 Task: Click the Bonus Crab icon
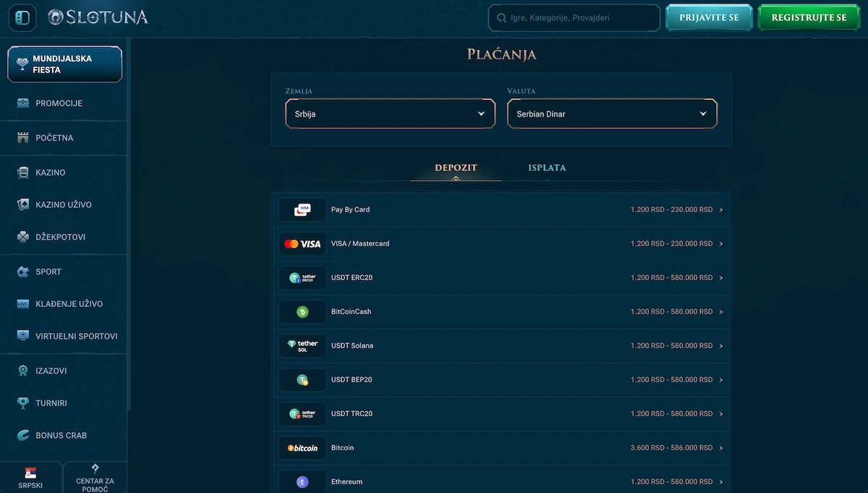(x=22, y=435)
